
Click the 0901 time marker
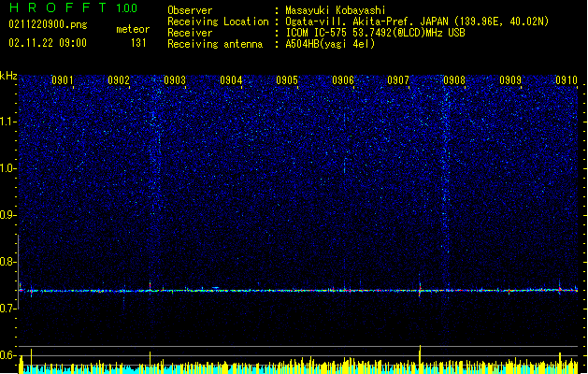pyautogui.click(x=63, y=79)
